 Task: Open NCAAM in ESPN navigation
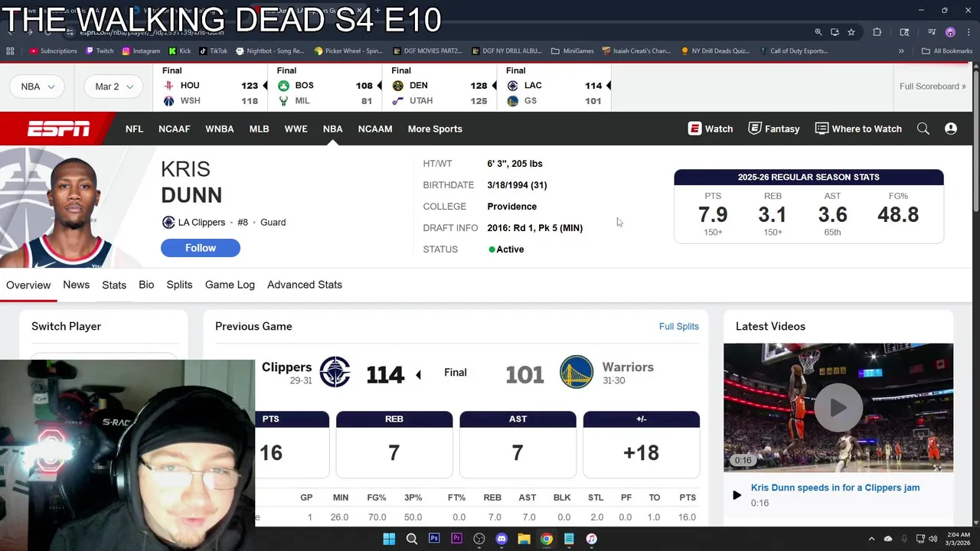[x=375, y=129]
